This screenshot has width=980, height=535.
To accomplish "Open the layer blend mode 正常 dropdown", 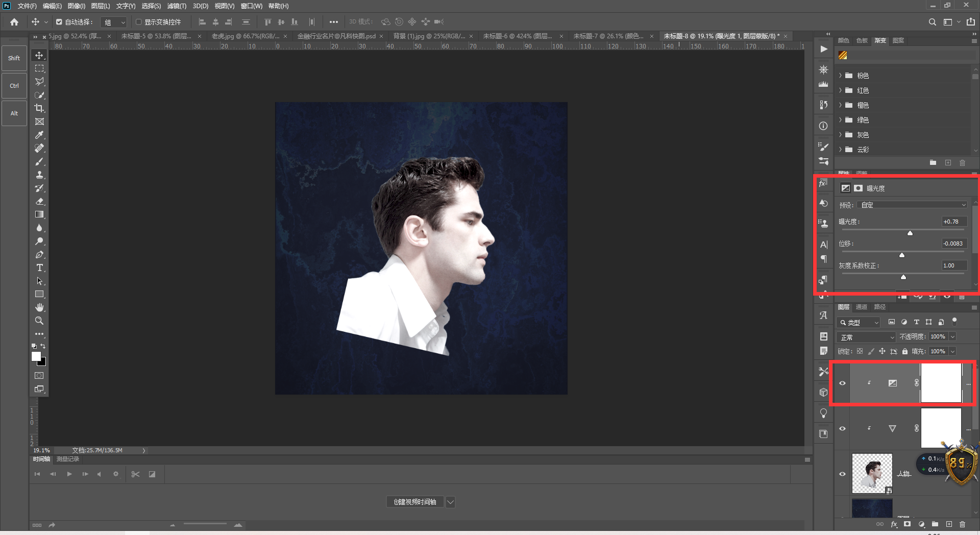I will (x=866, y=337).
